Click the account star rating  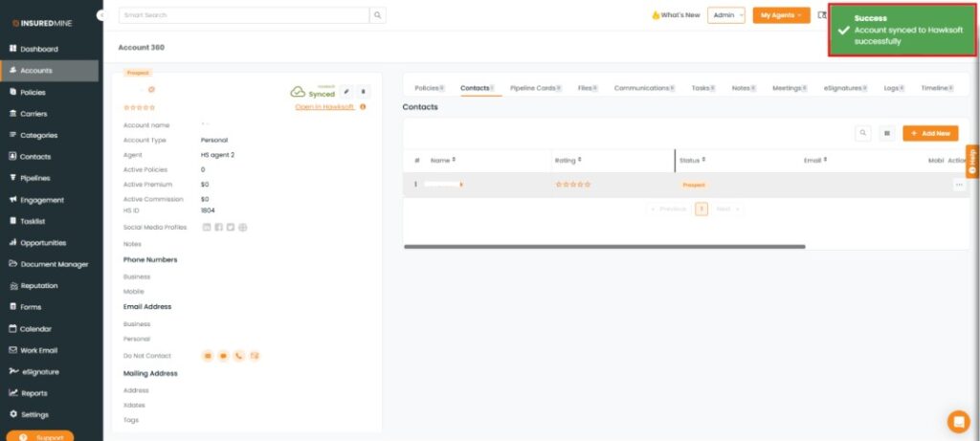click(139, 107)
